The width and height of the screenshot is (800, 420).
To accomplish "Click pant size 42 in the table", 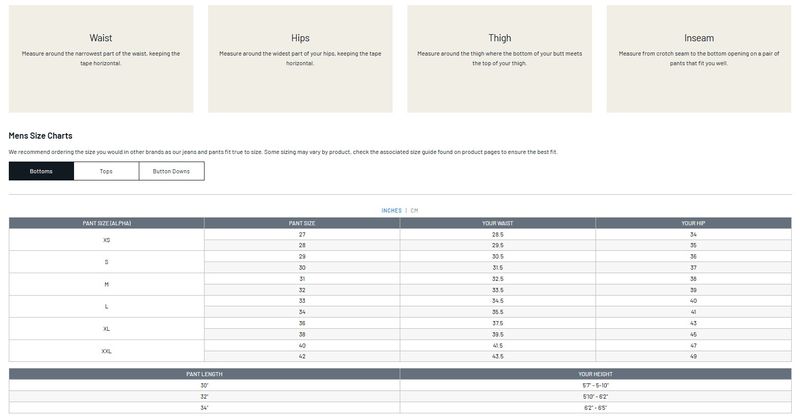I will click(x=302, y=356).
